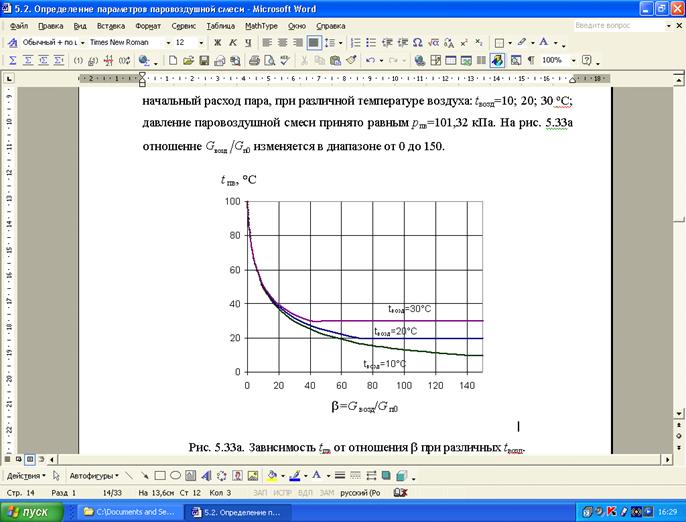Open the Правка menu
This screenshot has width=686, height=522.
point(50,26)
